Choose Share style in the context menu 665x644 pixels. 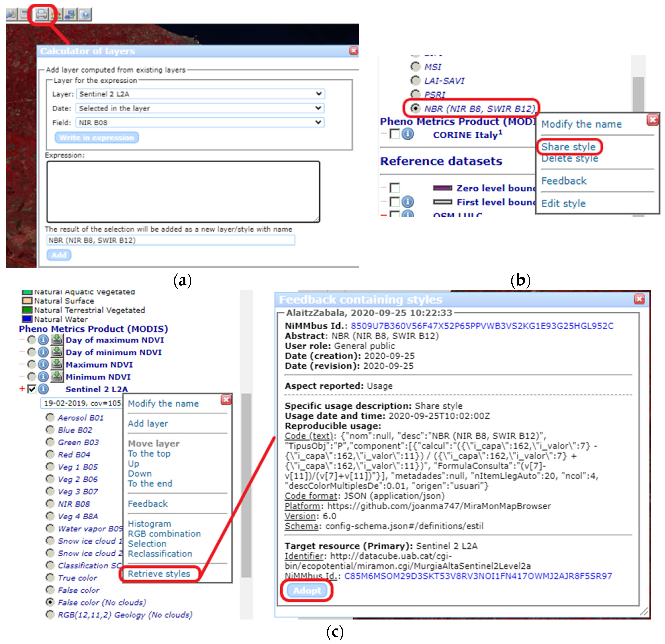[x=568, y=147]
